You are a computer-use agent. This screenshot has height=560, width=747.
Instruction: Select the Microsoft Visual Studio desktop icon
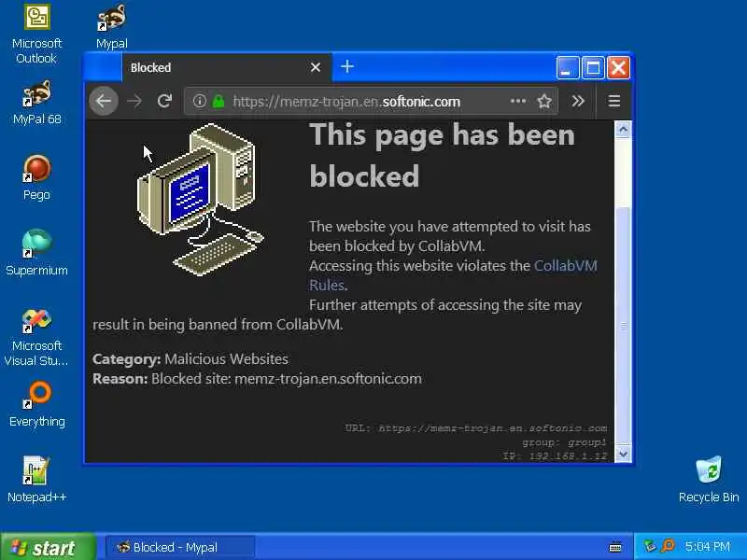coord(36,337)
